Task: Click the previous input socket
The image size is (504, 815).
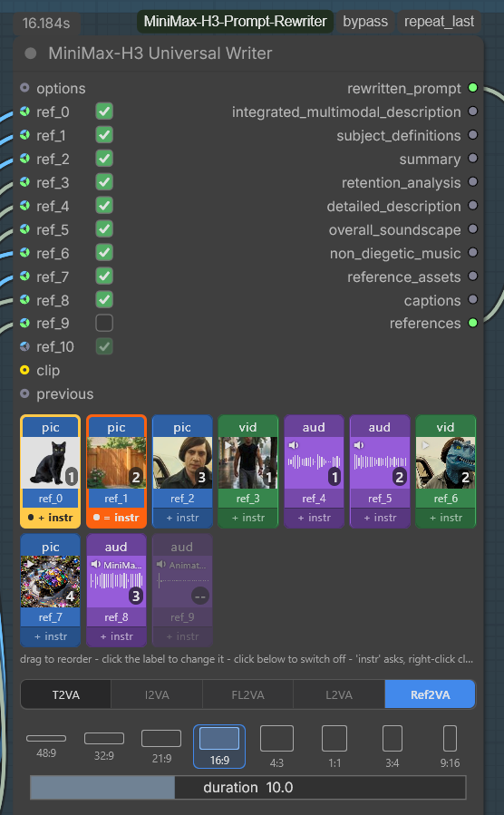Action: [24, 393]
